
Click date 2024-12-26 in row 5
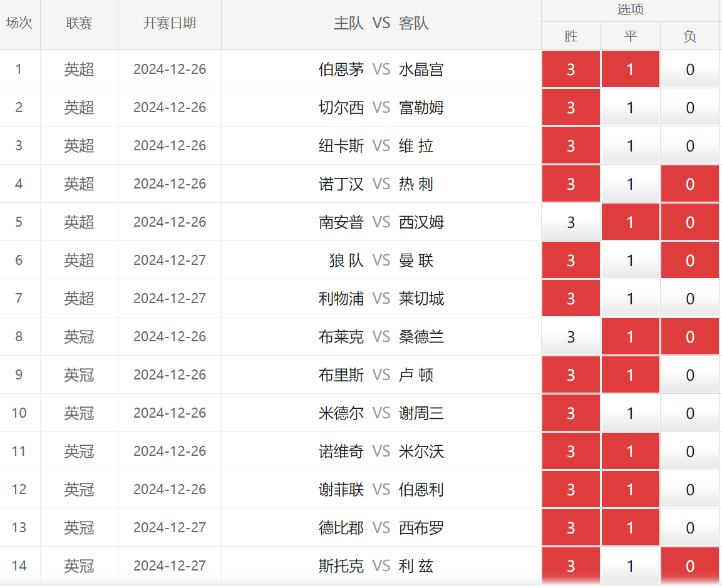pos(170,222)
